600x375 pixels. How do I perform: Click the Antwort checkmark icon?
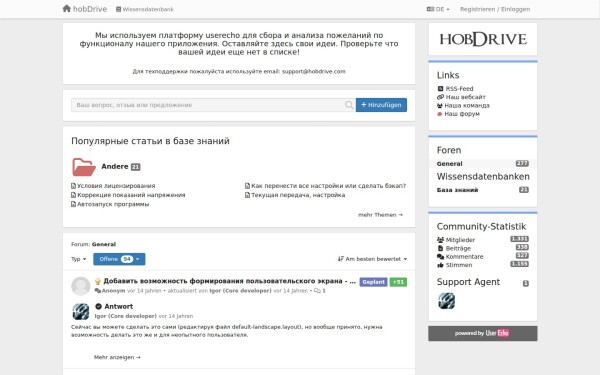click(98, 307)
